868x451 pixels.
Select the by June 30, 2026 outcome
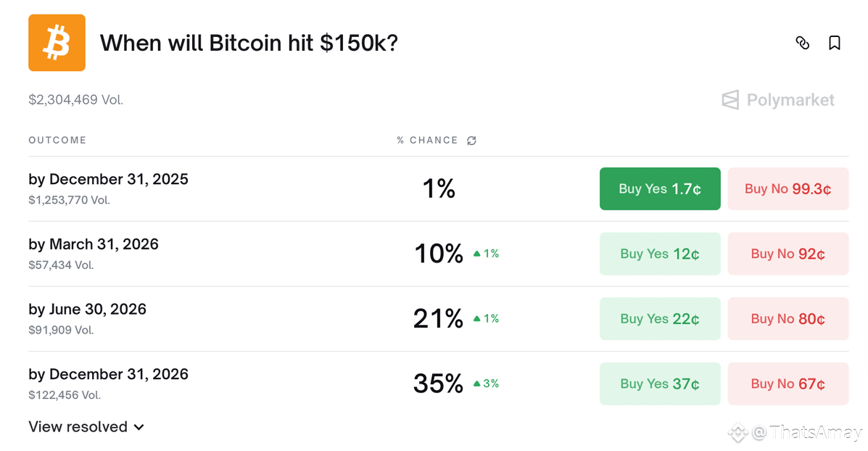[x=87, y=310]
